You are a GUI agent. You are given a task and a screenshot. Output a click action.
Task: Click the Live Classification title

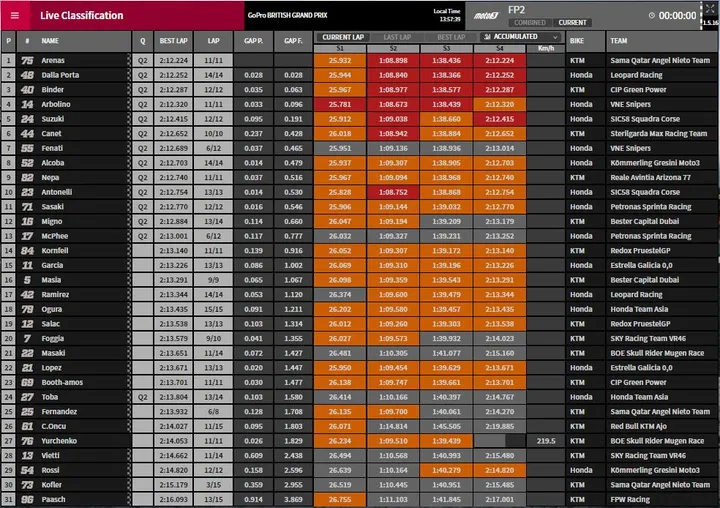(82, 16)
